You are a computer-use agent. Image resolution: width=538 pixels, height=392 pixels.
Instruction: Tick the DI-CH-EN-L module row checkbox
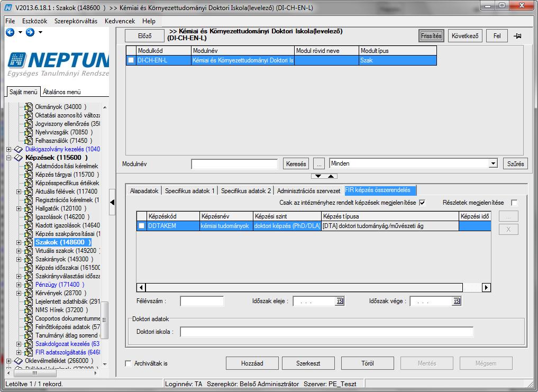click(131, 60)
